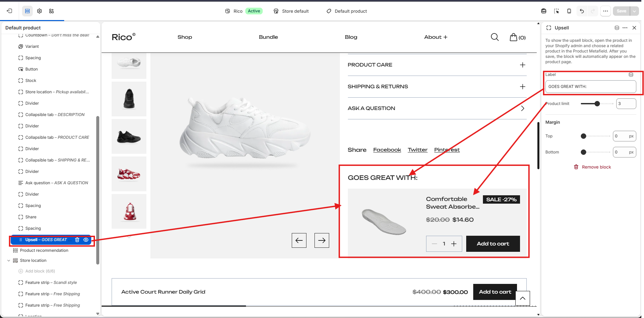Click the Upsell block drag handle
This screenshot has width=644, height=318.
(x=21, y=240)
